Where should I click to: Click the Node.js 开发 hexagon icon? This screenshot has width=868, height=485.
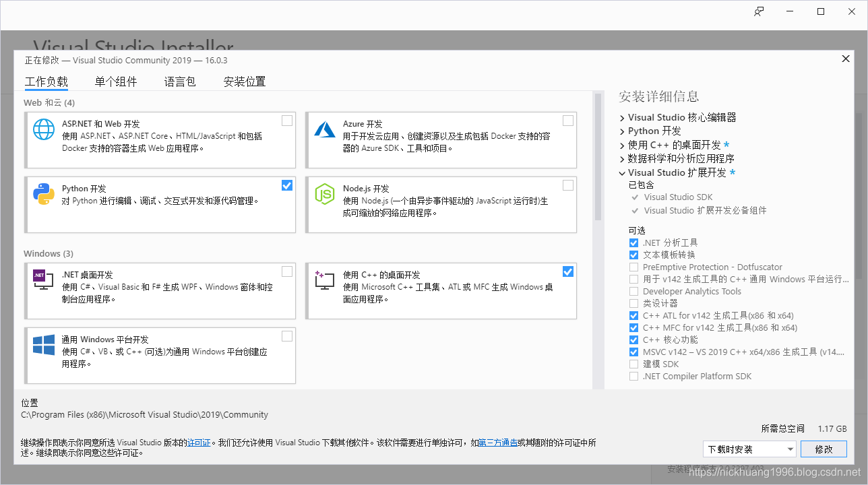[x=325, y=193]
